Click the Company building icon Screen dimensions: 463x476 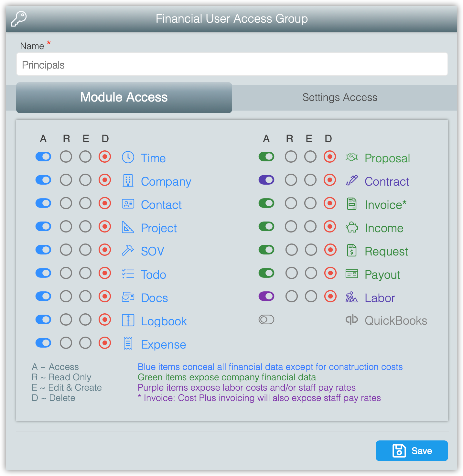pos(128,180)
